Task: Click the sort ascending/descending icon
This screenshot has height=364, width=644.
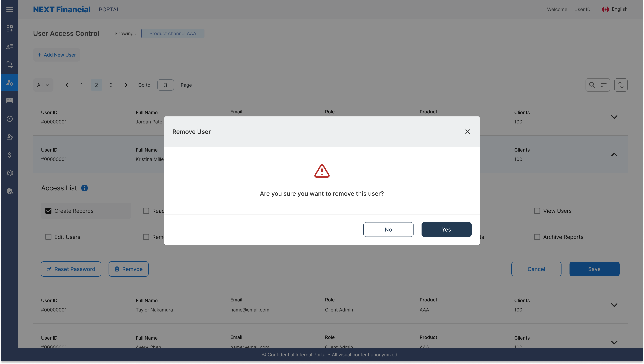Action: point(621,85)
